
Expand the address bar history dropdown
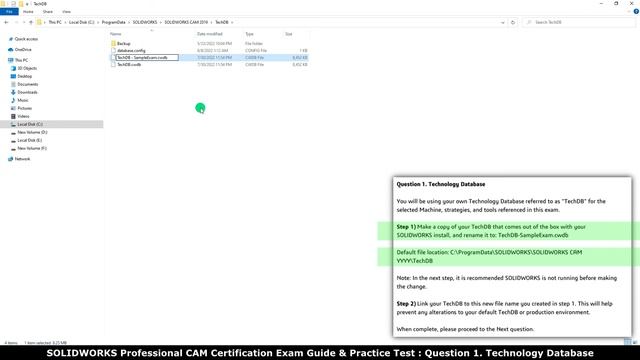[502, 22]
